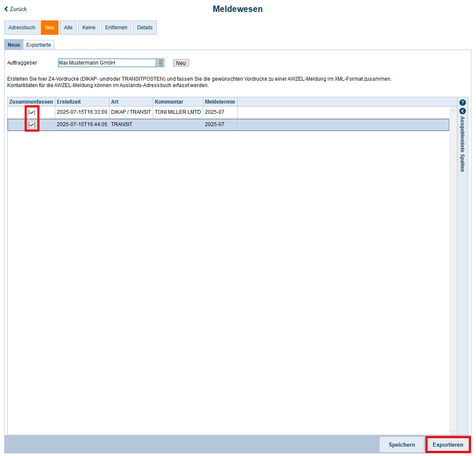Image resolution: width=476 pixels, height=456 pixels.
Task: Uncheck Zusammenfassen for the 16:44:05 TRANSIT row
Action: pos(32,125)
